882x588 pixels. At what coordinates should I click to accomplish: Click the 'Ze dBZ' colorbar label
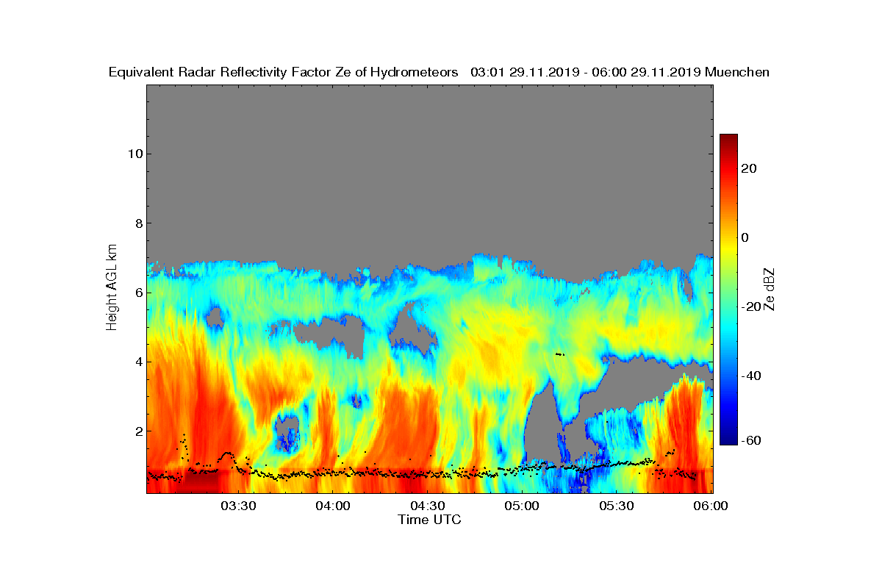(x=770, y=289)
